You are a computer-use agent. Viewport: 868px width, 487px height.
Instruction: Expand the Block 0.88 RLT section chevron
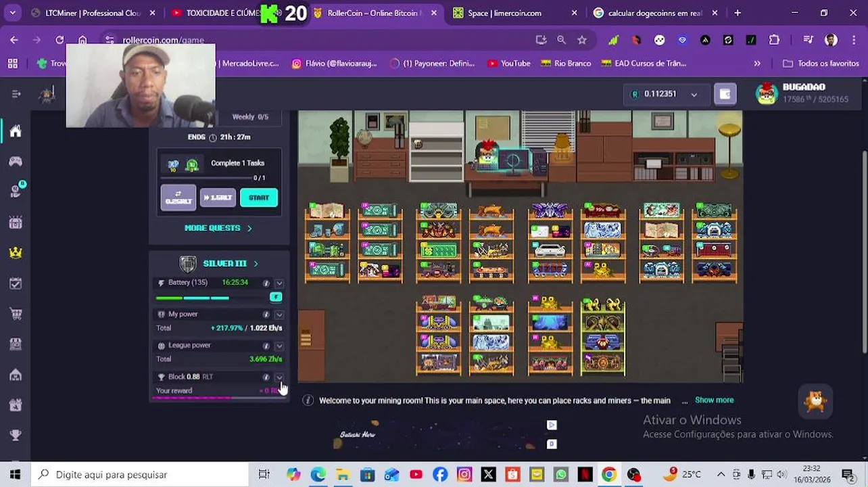tap(279, 377)
